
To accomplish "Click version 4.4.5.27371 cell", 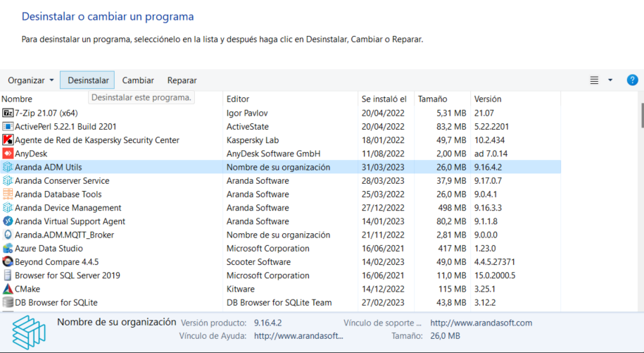I will click(x=495, y=262).
